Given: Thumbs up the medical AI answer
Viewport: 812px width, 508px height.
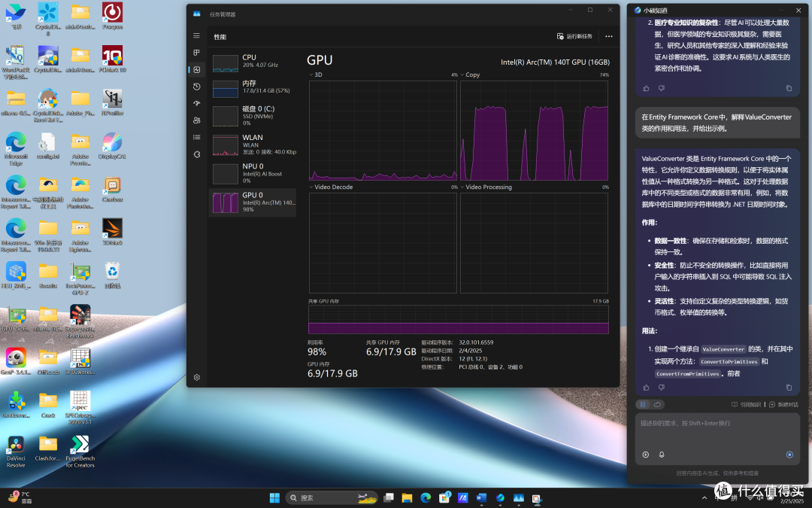Looking at the screenshot, I should click(646, 88).
